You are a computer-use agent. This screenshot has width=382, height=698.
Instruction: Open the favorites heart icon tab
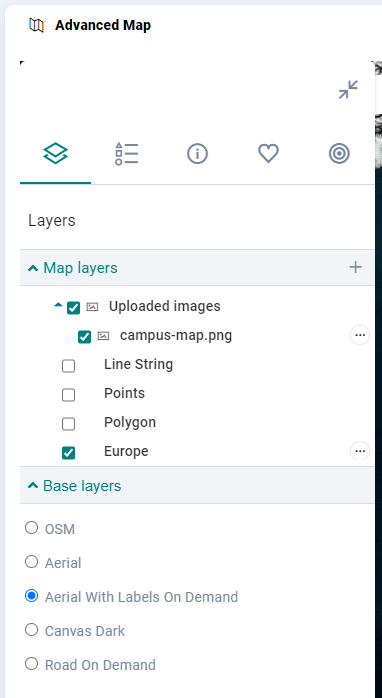click(268, 154)
